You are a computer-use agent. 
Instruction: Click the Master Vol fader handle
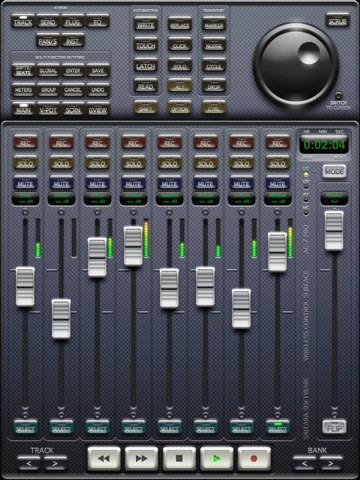334,230
